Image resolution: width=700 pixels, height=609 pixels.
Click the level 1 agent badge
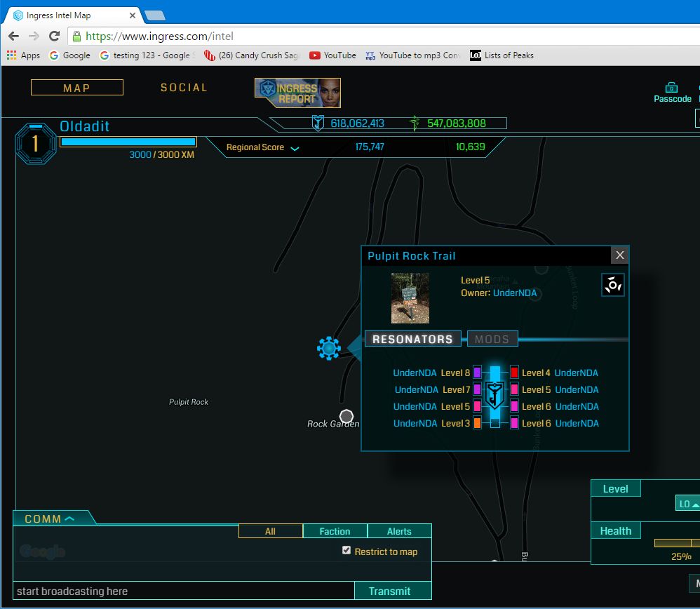tap(36, 145)
